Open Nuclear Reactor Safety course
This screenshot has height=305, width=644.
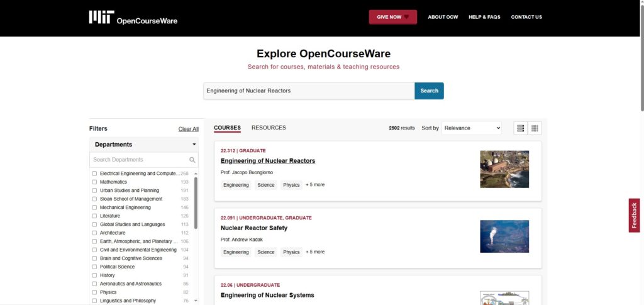pos(254,228)
